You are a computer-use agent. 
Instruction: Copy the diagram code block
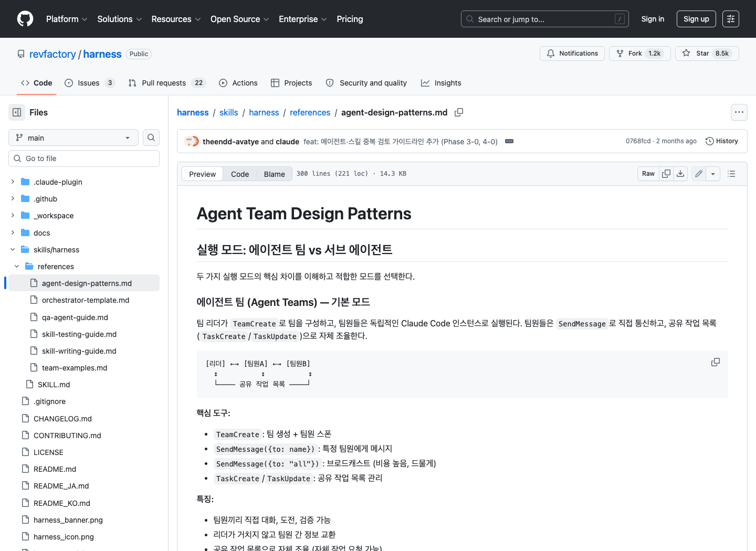(716, 362)
